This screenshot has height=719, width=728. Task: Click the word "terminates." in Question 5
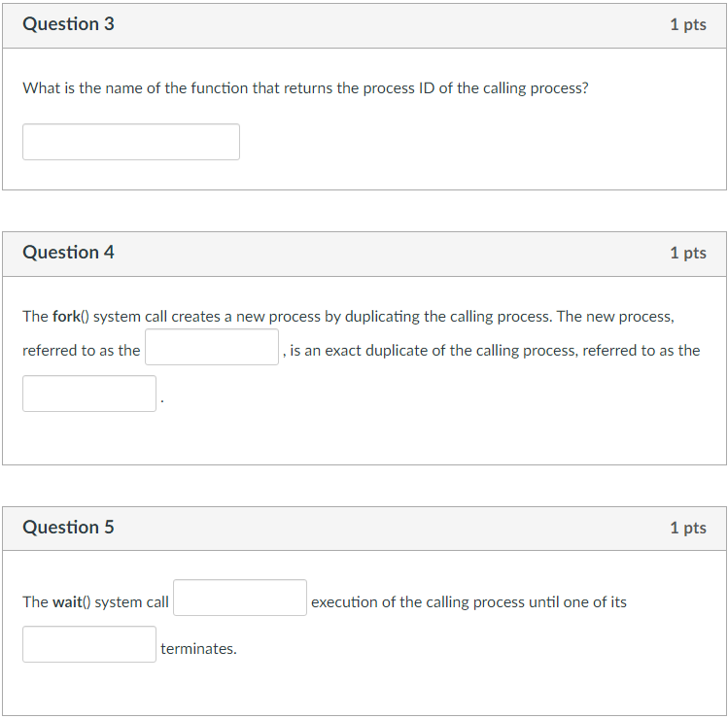pos(198,649)
